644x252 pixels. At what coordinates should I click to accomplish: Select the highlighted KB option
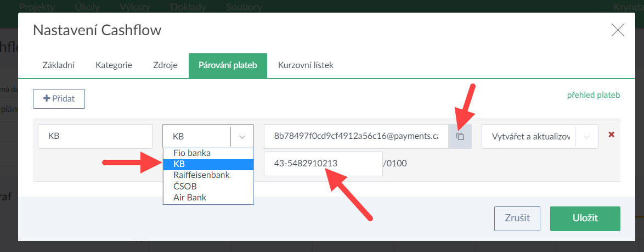pos(179,164)
